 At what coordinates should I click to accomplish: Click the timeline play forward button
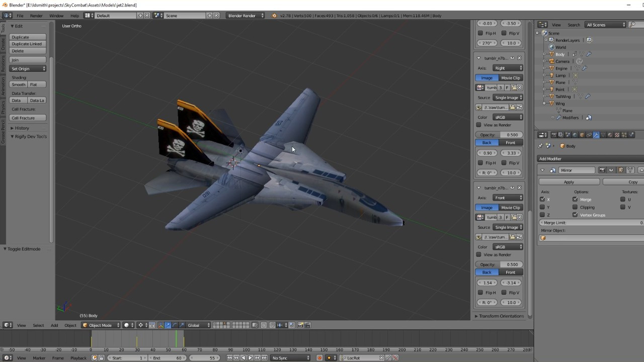250,358
